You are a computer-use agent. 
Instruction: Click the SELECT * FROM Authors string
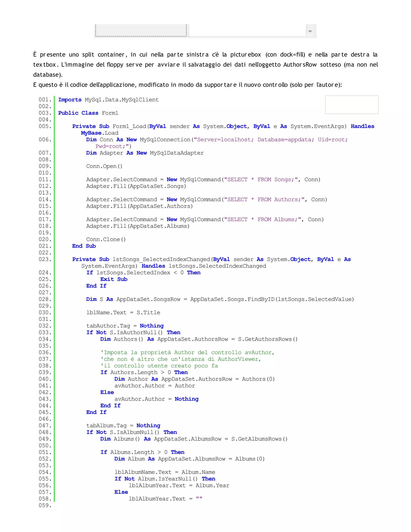click(264, 200)
